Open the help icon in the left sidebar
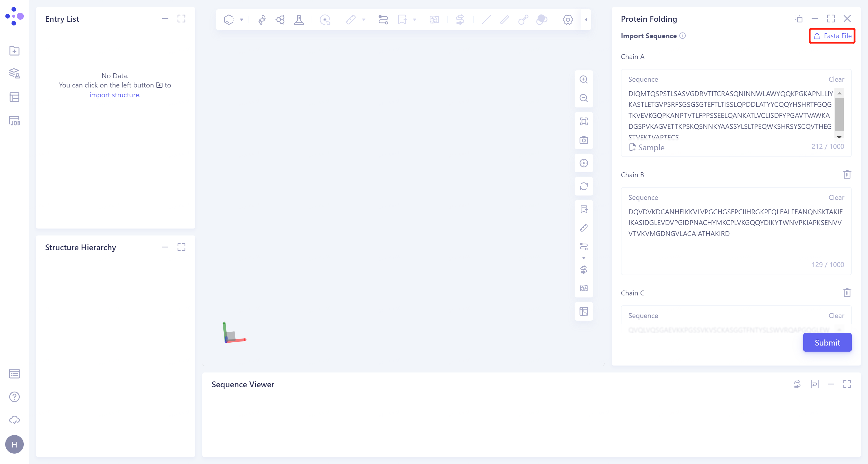Viewport: 868px width, 464px height. 14,397
